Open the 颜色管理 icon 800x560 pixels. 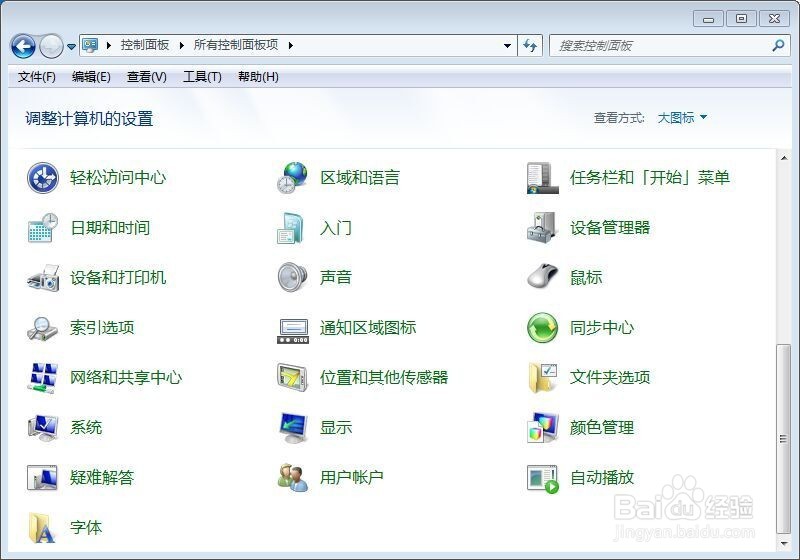click(542, 427)
